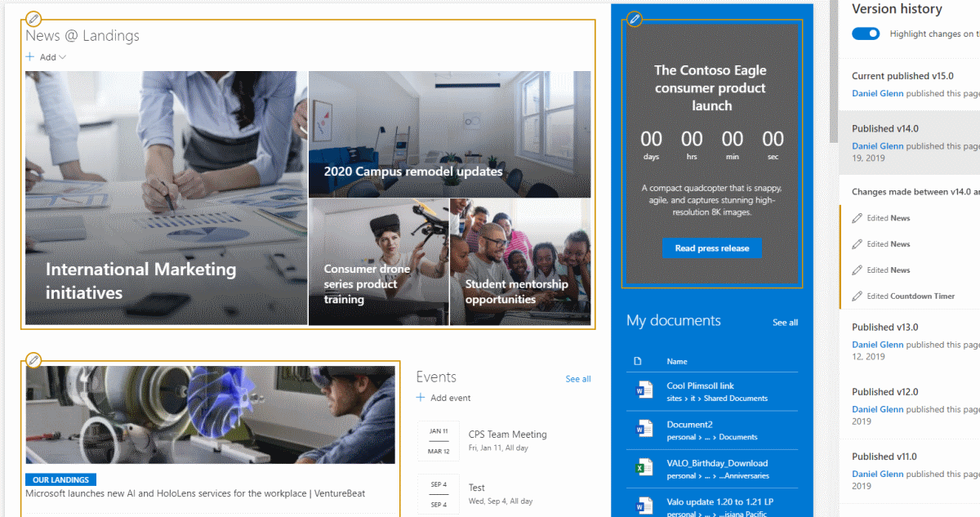Viewport: 980px width, 517px height.
Task: Open See all in the Events section
Action: point(578,378)
